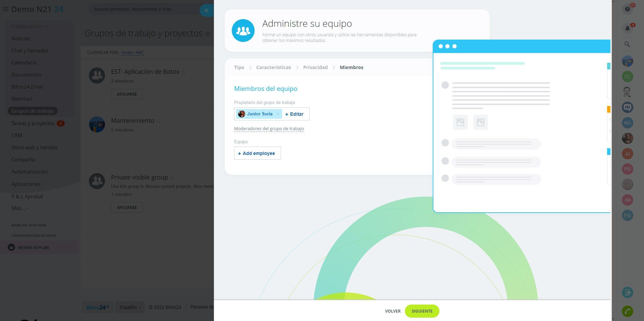Go to the Privacidad wizard step
The height and width of the screenshot is (321, 644).
tap(315, 67)
